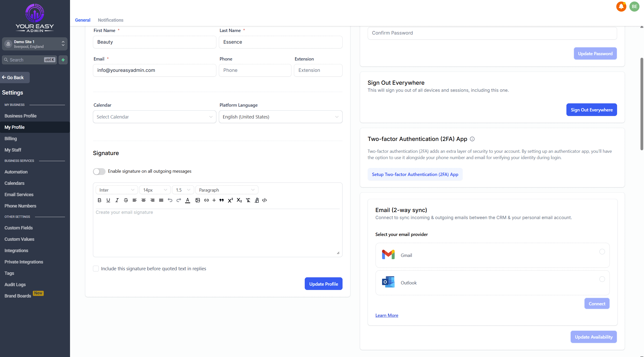Image resolution: width=644 pixels, height=357 pixels.
Task: Click into the Phone input field
Action: 255,70
